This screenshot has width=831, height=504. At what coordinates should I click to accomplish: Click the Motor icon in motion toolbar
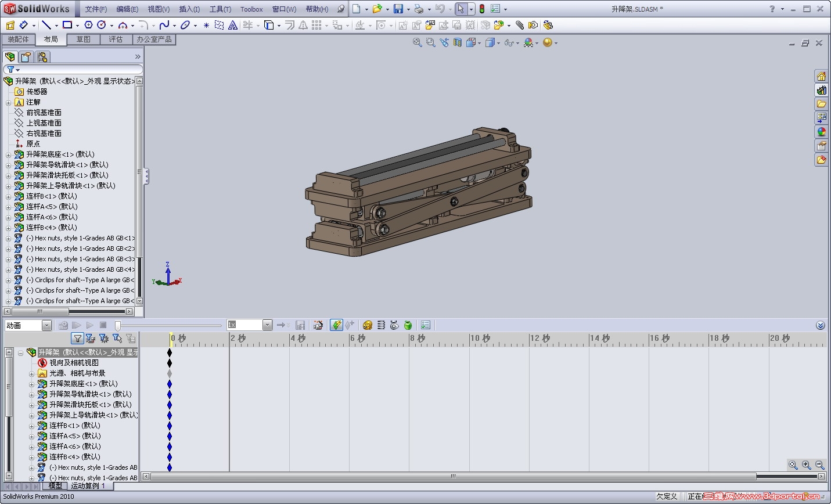367,325
